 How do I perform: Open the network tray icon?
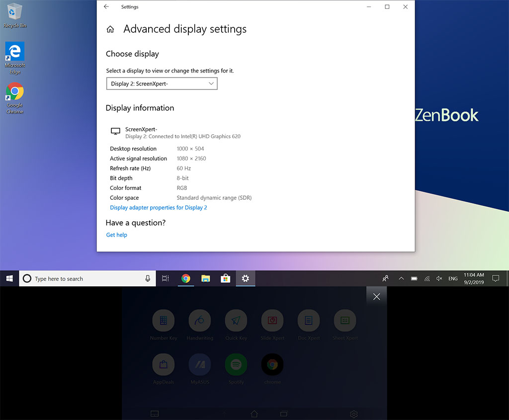coord(427,278)
